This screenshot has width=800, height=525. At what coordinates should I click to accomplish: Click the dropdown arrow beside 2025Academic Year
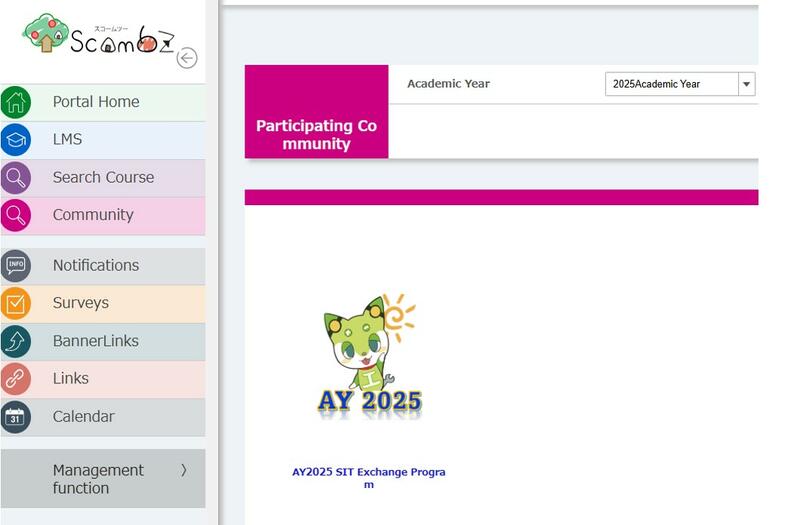(746, 85)
